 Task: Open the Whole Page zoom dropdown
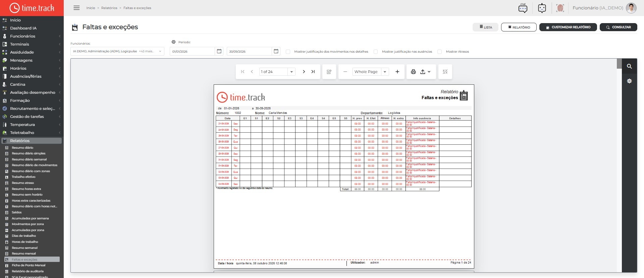tap(385, 72)
